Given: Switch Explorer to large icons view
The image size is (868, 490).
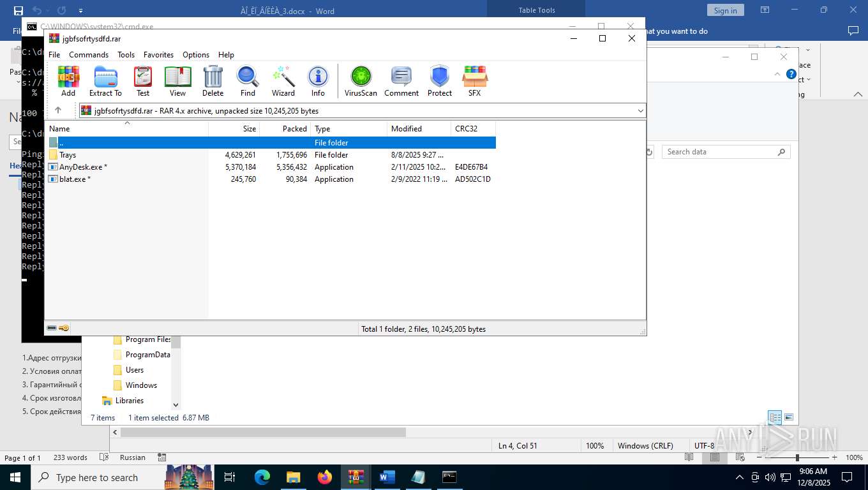Looking at the screenshot, I should point(789,417).
